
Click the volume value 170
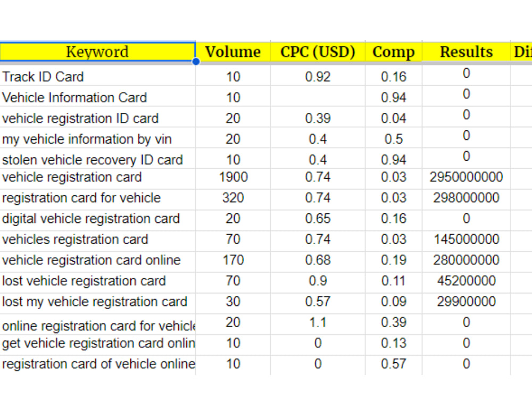click(x=233, y=260)
